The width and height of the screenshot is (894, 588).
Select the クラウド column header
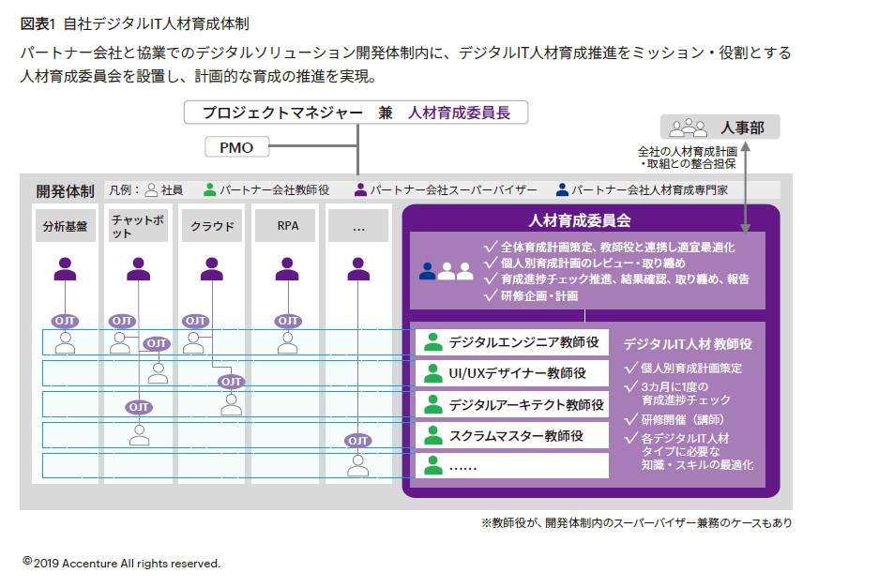tap(212, 226)
